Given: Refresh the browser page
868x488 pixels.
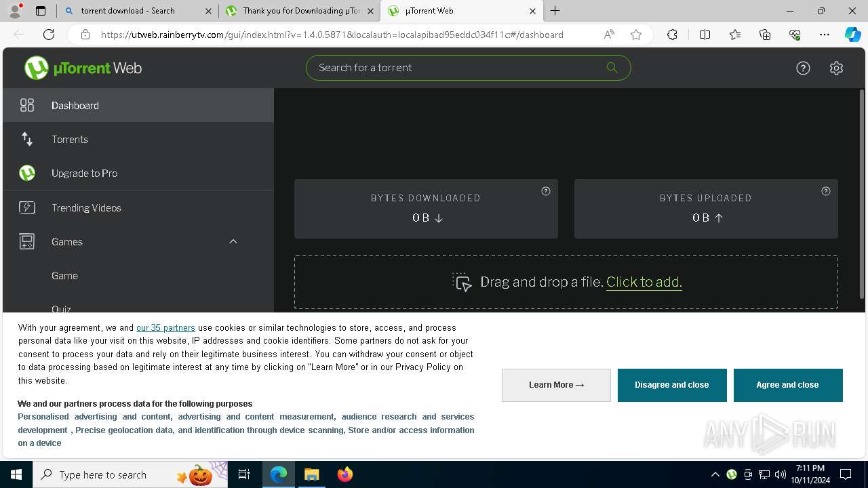Looking at the screenshot, I should (49, 35).
